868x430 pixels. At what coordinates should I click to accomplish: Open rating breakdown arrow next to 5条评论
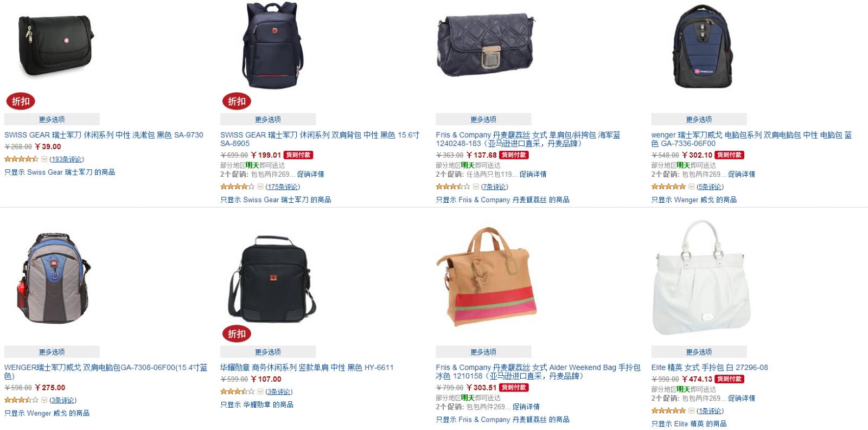691,187
